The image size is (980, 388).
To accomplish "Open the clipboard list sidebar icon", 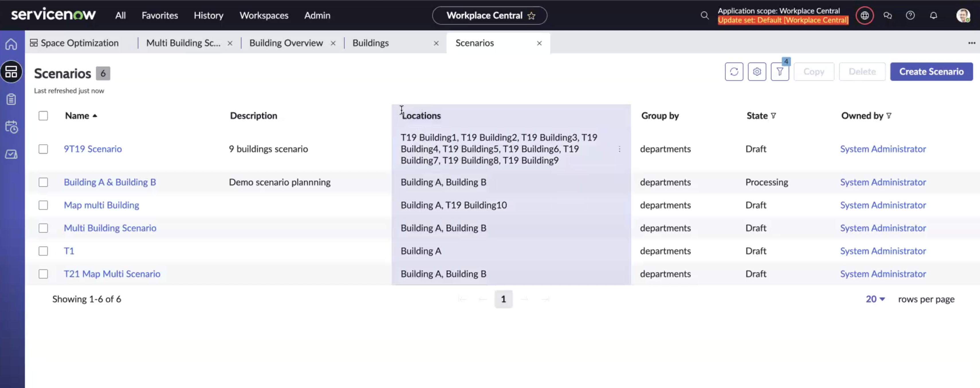I will [11, 99].
